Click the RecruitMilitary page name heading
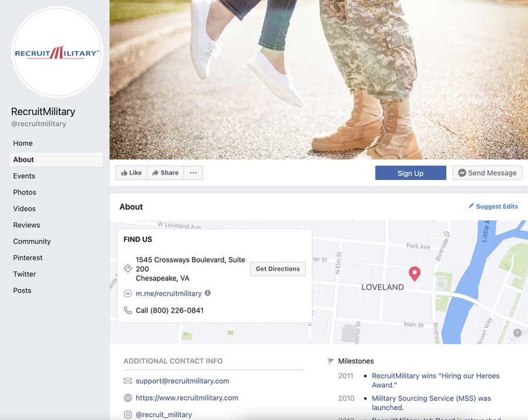The image size is (528, 420). tap(43, 111)
